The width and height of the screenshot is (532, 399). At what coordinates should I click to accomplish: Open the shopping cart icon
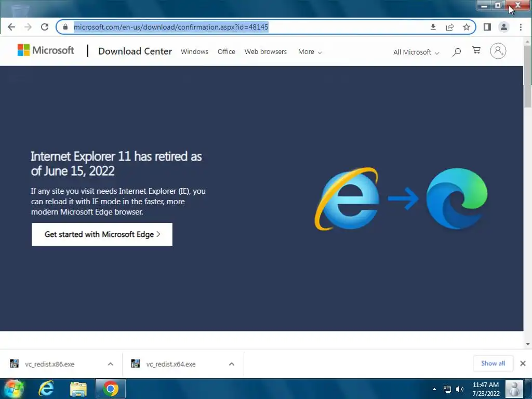(x=476, y=50)
